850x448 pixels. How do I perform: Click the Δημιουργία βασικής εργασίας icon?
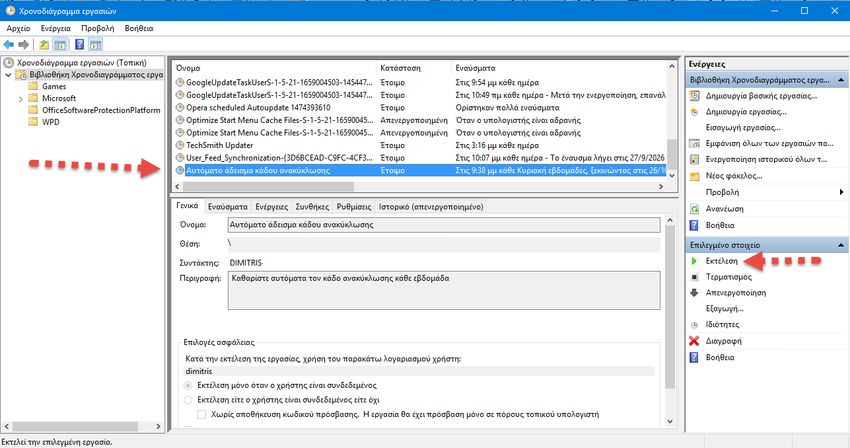[x=694, y=95]
